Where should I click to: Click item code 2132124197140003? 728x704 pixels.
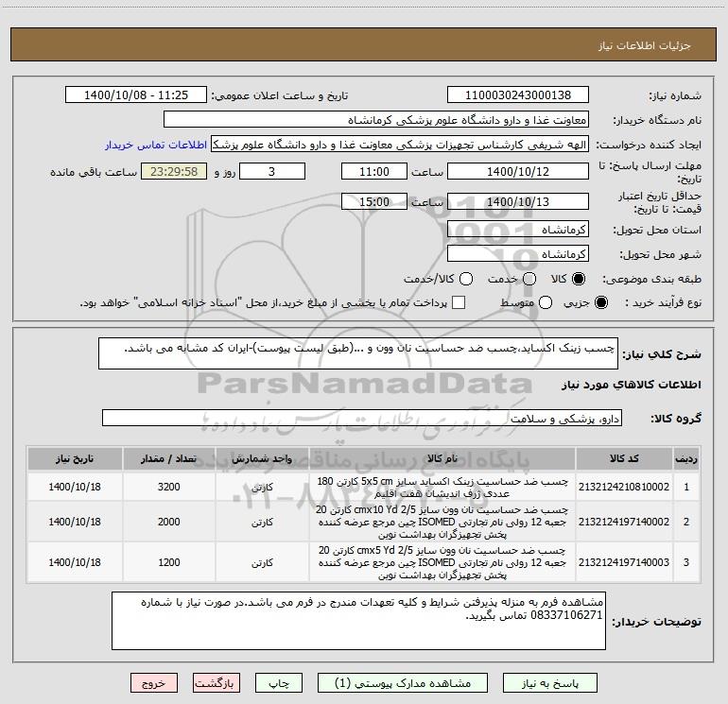click(624, 562)
